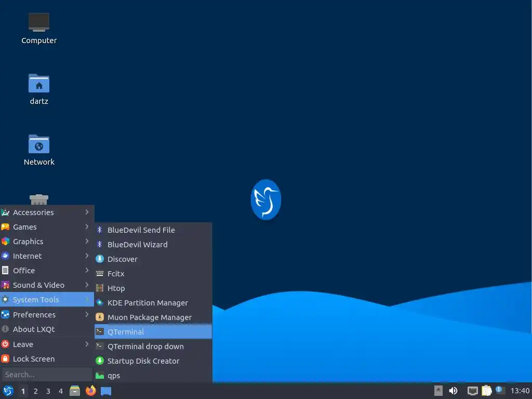Click the menu Search field
Image resolution: width=532 pixels, height=399 pixels.
[47, 375]
